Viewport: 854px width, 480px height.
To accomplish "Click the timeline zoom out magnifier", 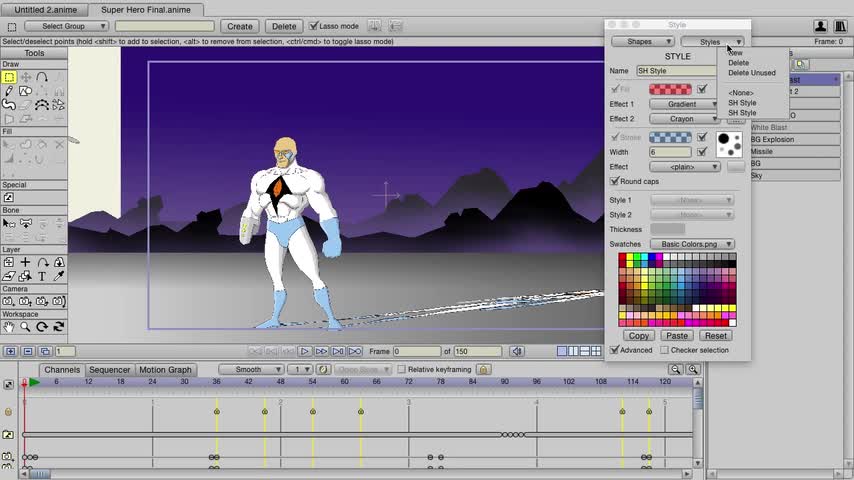I will (x=675, y=369).
